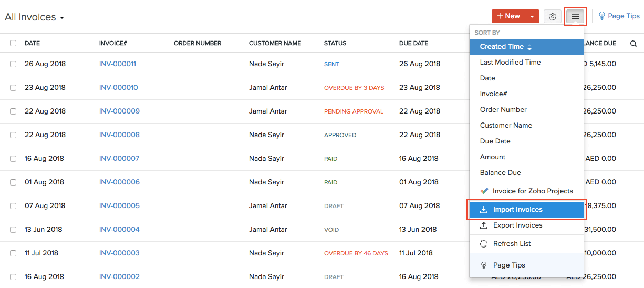Image resolution: width=644 pixels, height=288 pixels.
Task: Click the hamburger menu icon
Action: tap(575, 17)
